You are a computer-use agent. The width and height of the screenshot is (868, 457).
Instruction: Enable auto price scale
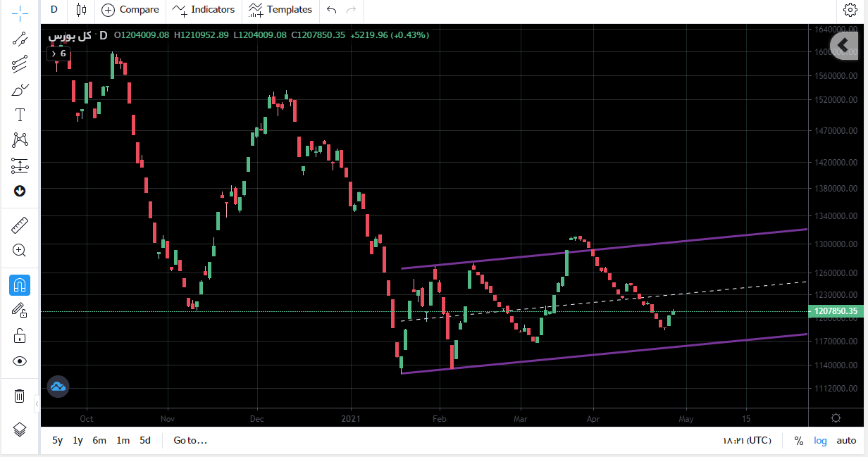(846, 441)
